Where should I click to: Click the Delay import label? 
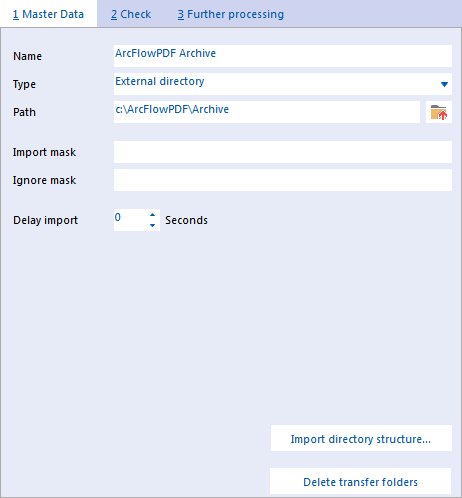(45, 220)
